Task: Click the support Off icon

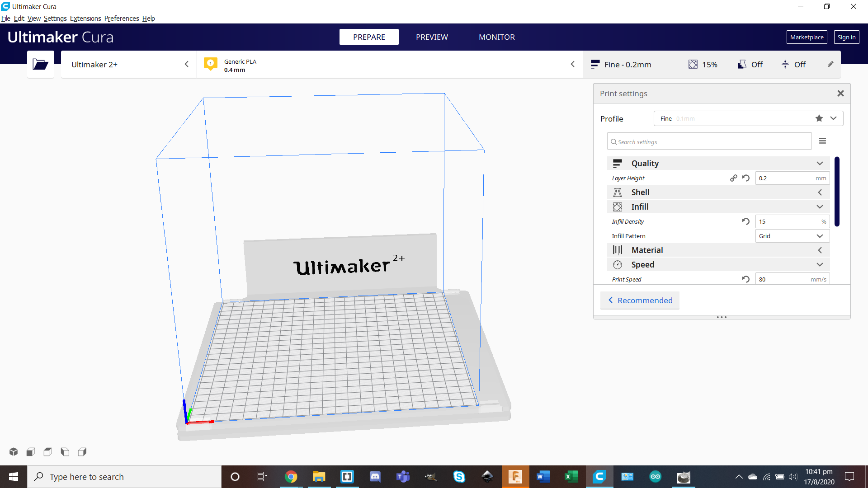Action: 742,65
